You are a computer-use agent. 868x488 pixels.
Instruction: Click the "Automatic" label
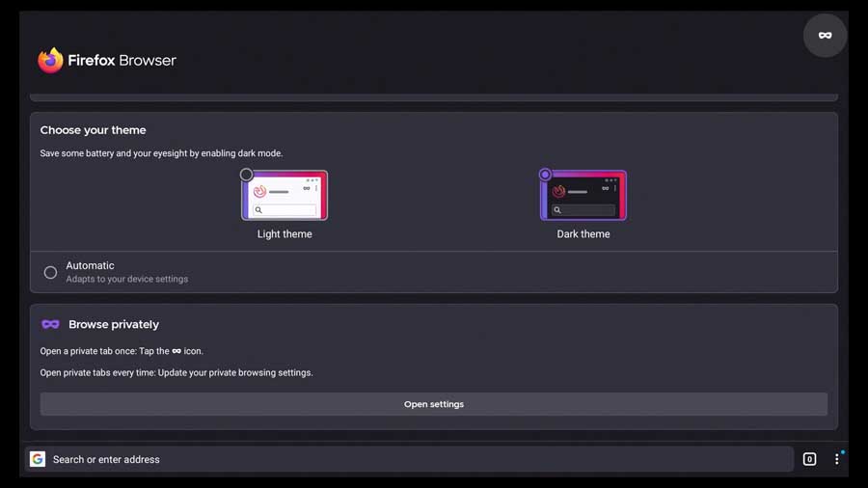coord(91,265)
